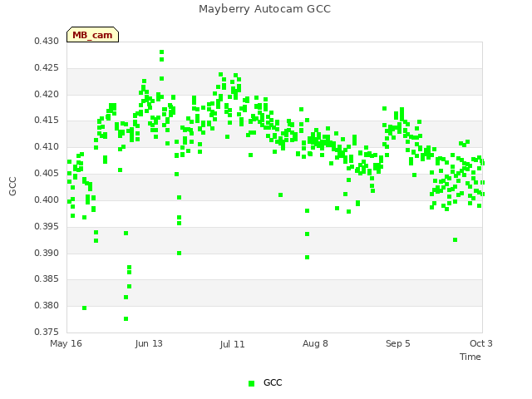The width and height of the screenshot is (532, 399).
Task: Click the 0.410 y-axis value
Action: [x=47, y=146]
